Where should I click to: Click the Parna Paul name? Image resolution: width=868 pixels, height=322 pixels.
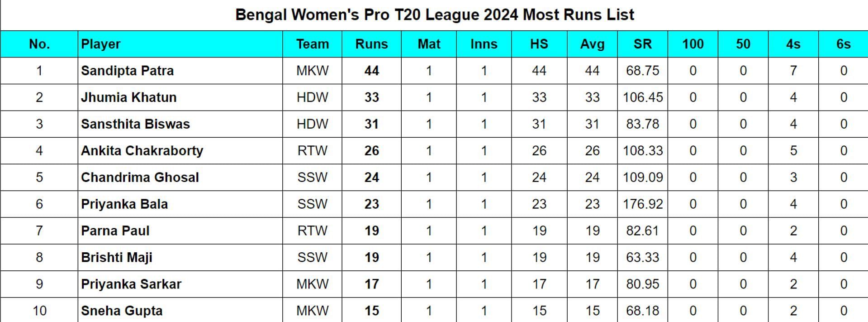pos(115,231)
